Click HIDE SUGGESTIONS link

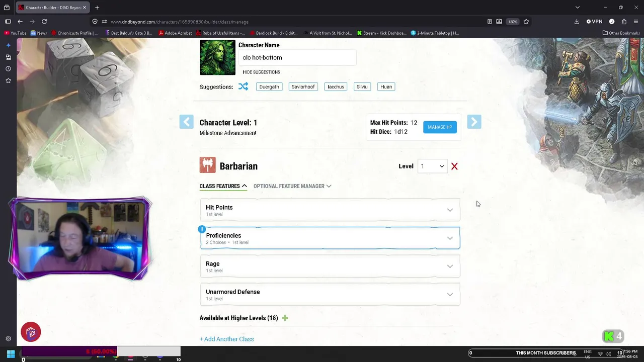261,72
